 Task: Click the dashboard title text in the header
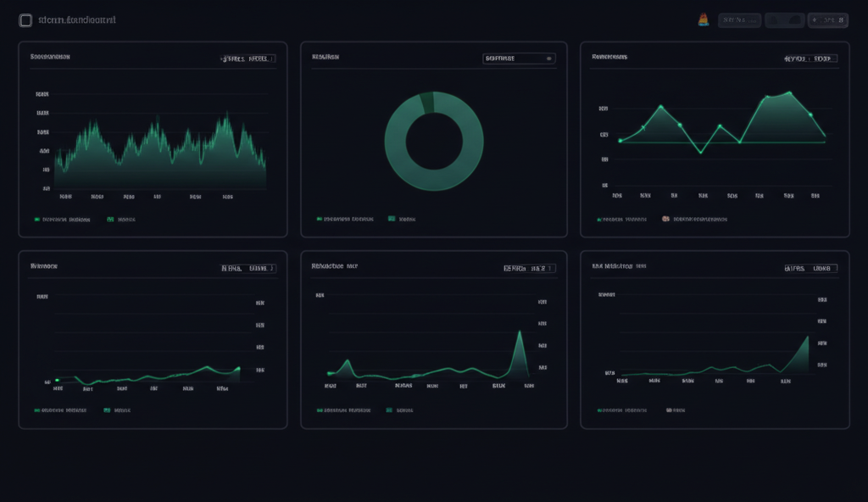point(78,20)
